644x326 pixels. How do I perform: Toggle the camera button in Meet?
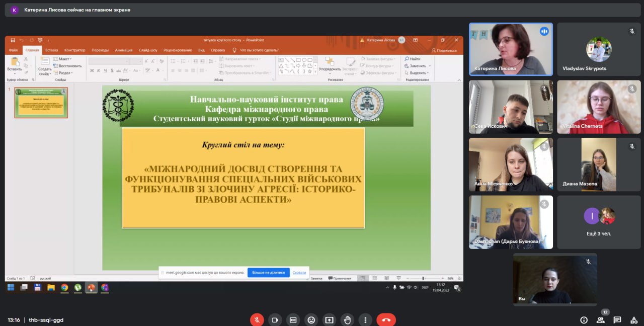(275, 320)
